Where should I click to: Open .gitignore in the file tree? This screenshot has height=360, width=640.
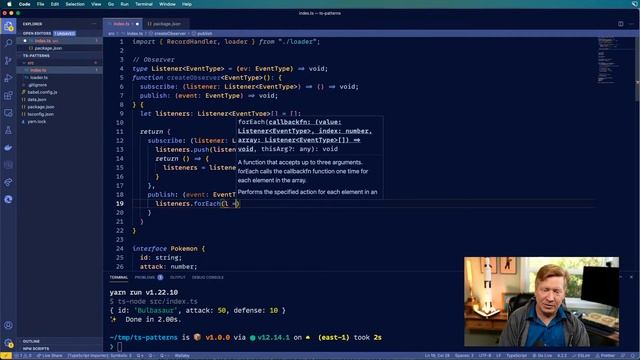click(x=60, y=85)
